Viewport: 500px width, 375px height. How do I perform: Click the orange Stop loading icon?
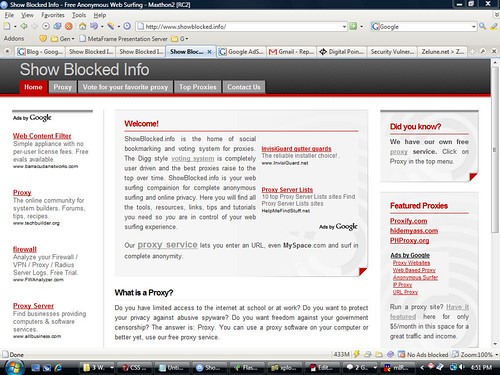[69, 26]
